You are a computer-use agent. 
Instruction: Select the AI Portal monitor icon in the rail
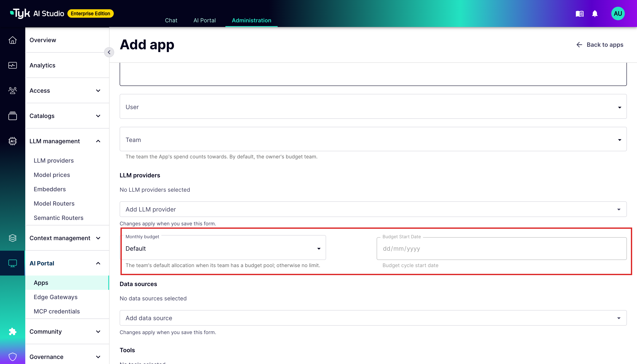(12, 263)
